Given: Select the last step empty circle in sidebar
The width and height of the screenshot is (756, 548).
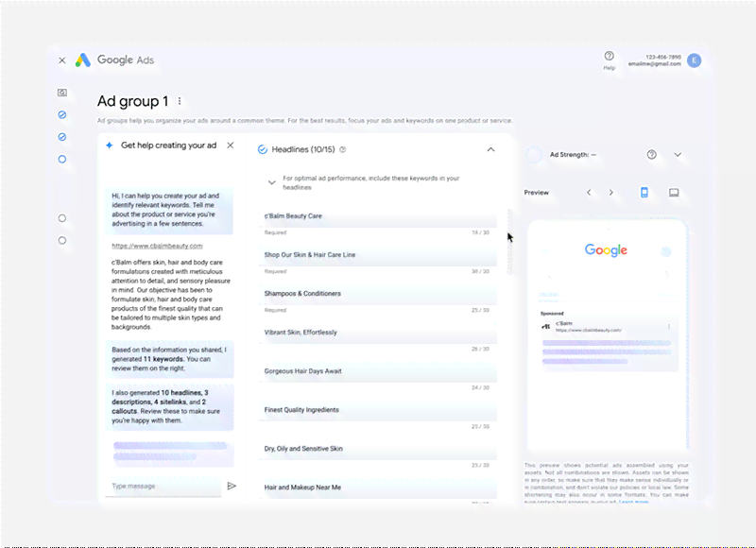Looking at the screenshot, I should click(62, 241).
